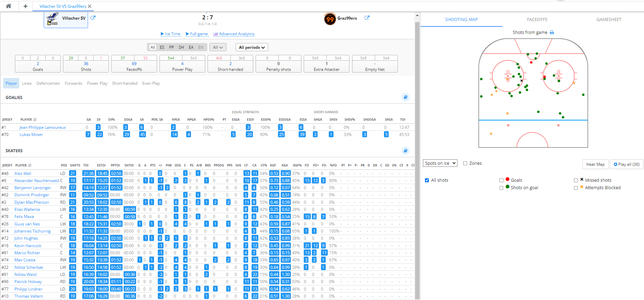Screen dimensions: 644x300
Task: Open the grey All filter dropdown
Action: [x=218, y=47]
